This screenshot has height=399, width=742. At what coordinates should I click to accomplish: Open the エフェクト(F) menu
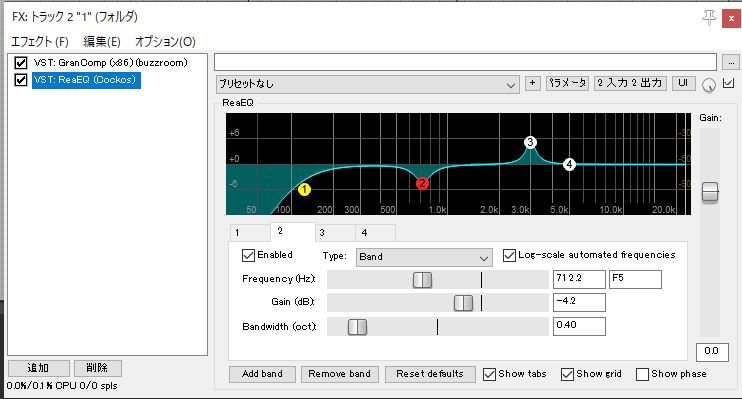pos(40,42)
